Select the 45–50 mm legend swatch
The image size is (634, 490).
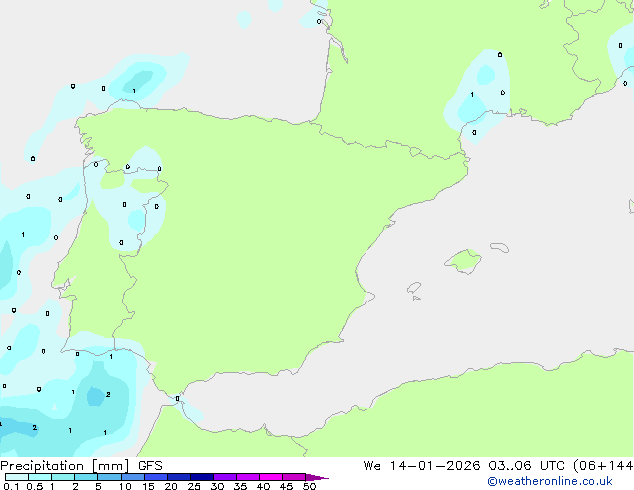pyautogui.click(x=294, y=477)
